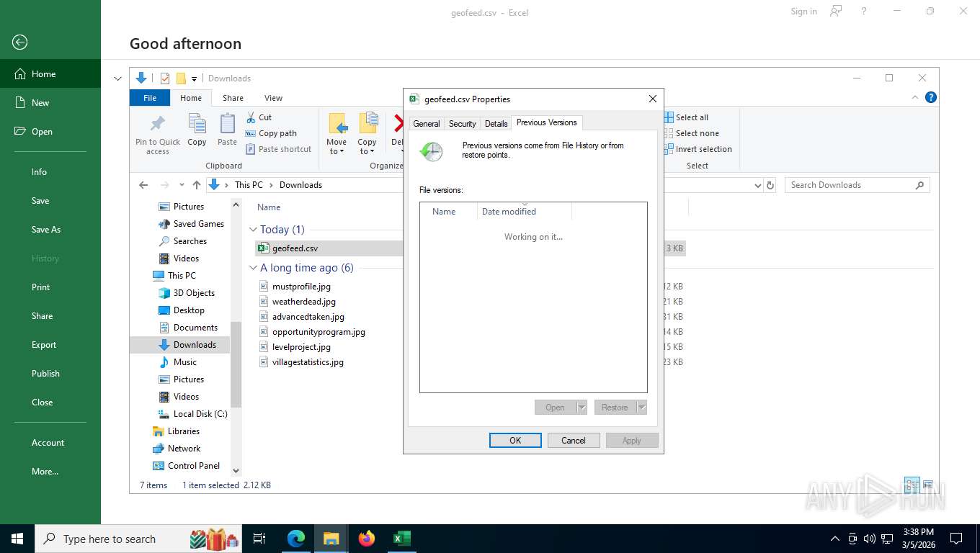Click Select none in ribbon

691,133
